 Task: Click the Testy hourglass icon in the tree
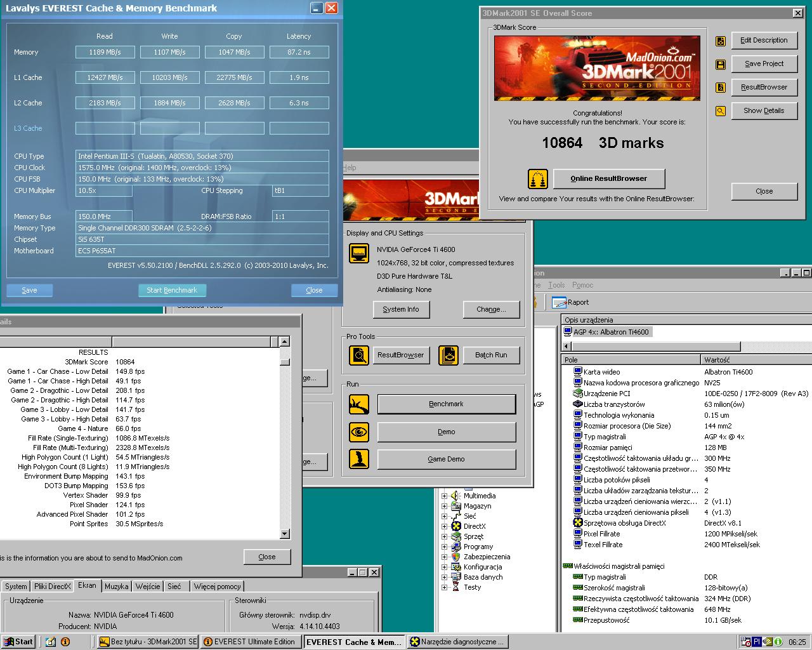[455, 587]
